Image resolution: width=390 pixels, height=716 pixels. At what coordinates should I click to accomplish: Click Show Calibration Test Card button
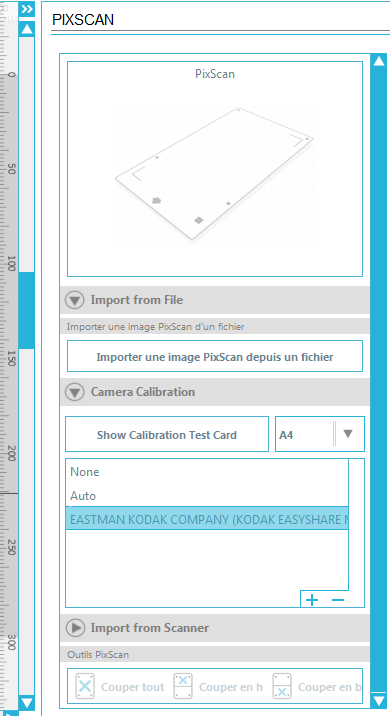167,434
